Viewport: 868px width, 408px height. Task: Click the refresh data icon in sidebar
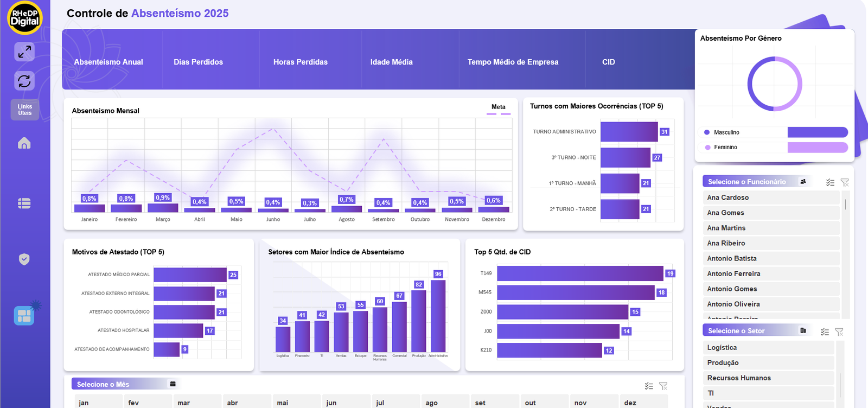(24, 81)
